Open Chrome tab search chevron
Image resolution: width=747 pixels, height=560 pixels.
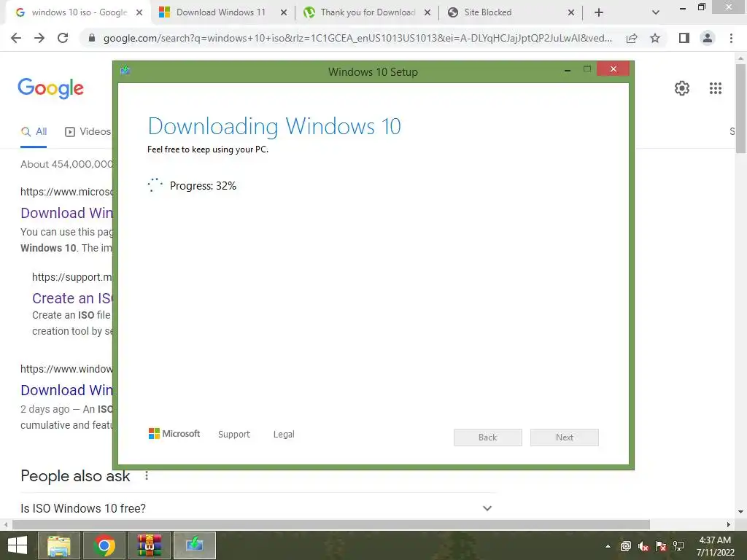tap(656, 13)
